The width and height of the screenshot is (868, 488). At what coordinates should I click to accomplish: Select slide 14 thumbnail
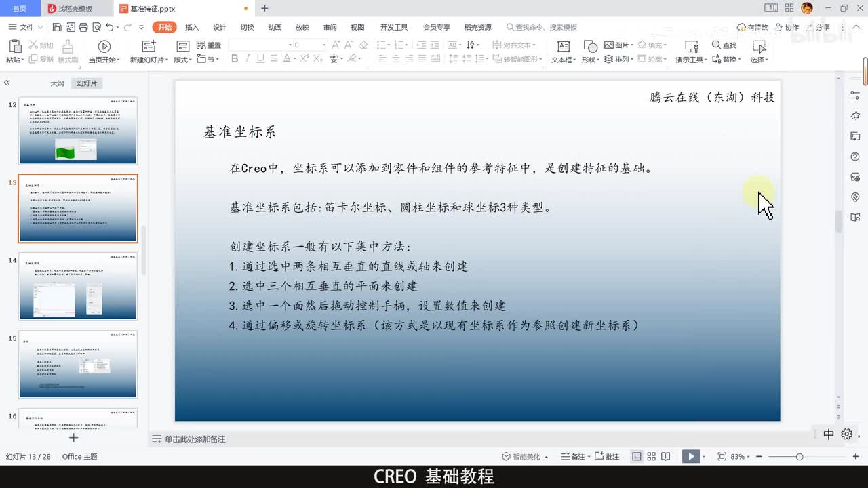coord(78,286)
